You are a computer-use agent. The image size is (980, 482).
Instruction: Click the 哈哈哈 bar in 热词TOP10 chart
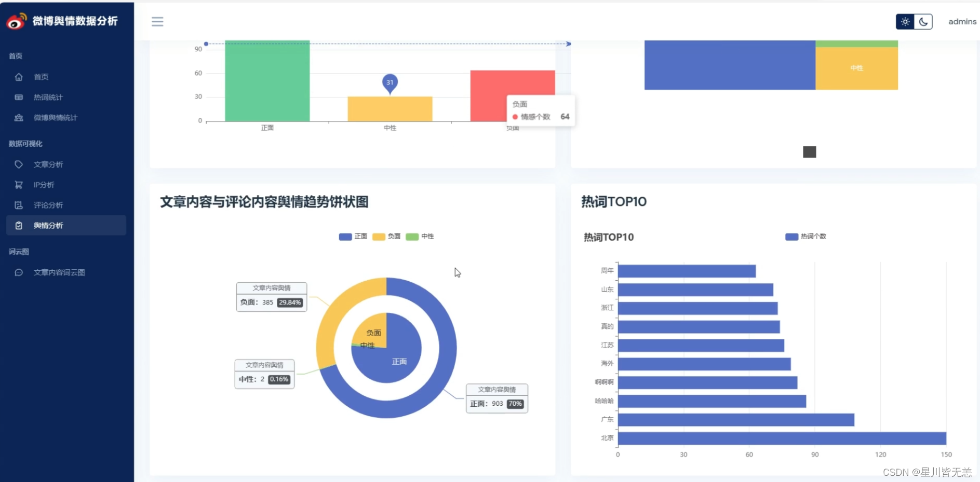[712, 401]
